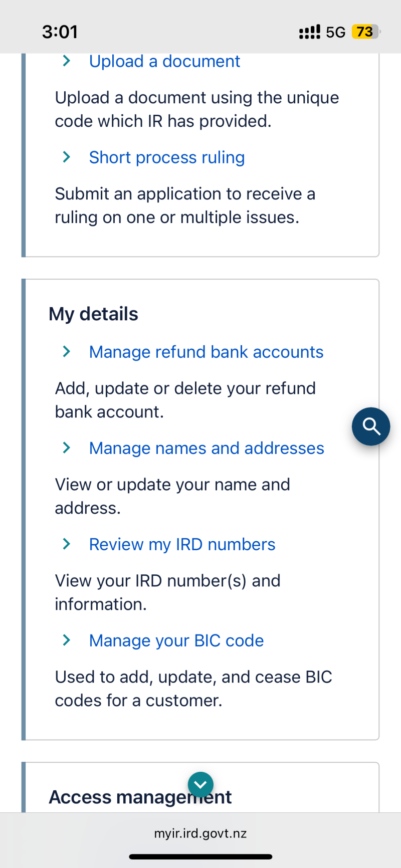Tap the teal scroll-down chevron circle

(200, 784)
